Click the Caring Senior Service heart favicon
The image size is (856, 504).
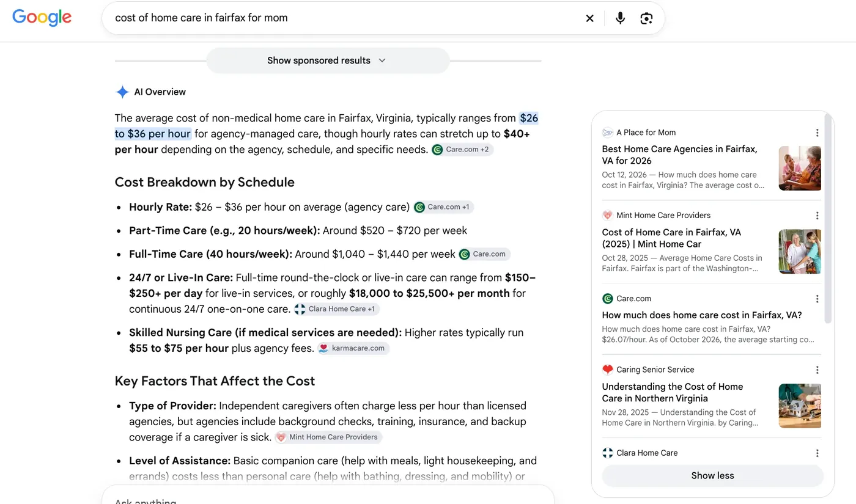pyautogui.click(x=607, y=370)
